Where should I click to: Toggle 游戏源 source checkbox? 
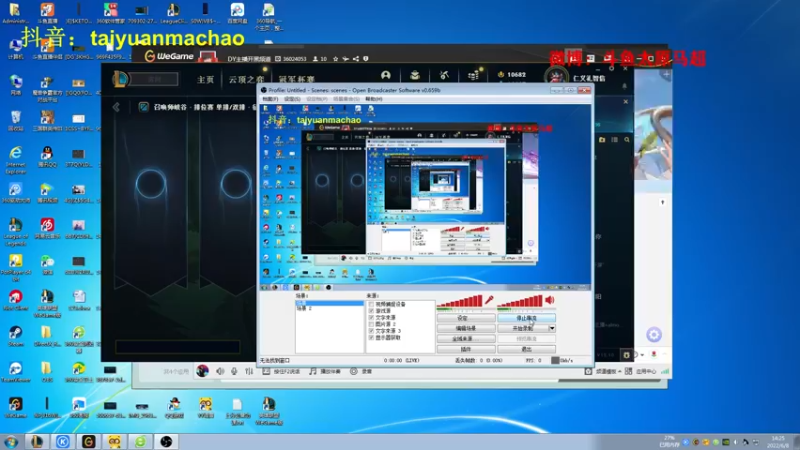click(371, 311)
